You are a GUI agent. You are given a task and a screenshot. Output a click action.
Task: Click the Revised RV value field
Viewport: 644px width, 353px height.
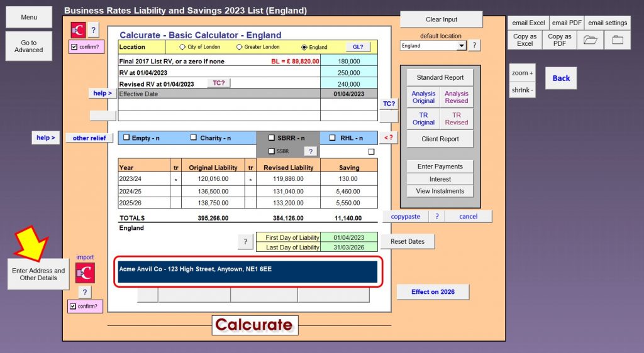click(348, 84)
